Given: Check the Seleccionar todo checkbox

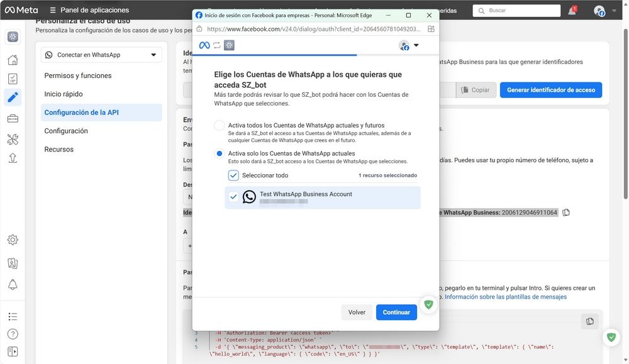Looking at the screenshot, I should tap(233, 175).
